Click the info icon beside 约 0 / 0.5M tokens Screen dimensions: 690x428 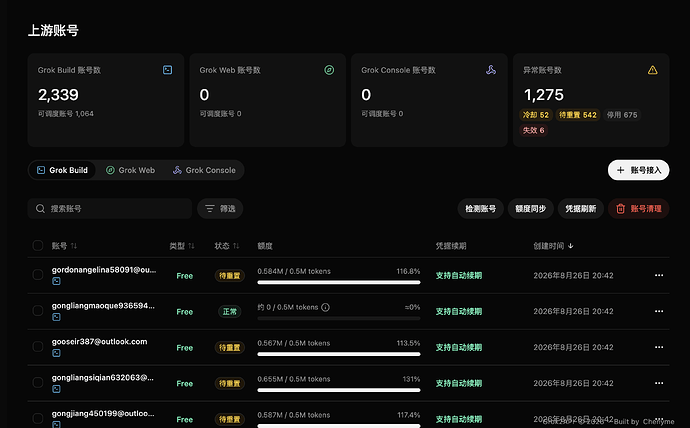(325, 307)
